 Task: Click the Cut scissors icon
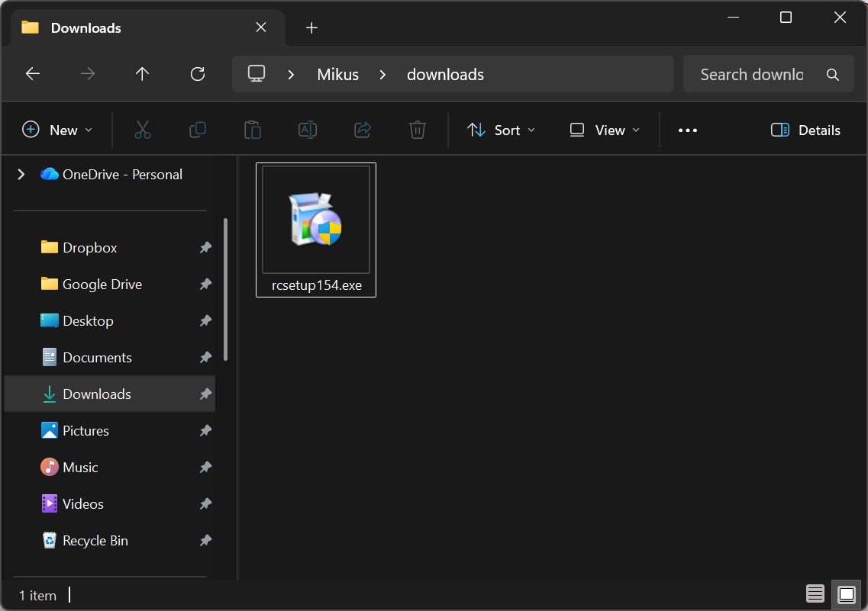click(143, 130)
